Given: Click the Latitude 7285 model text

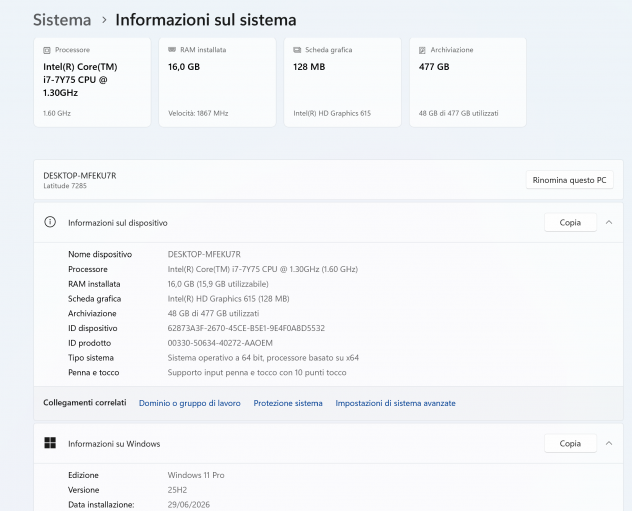Looking at the screenshot, I should coord(65,186).
